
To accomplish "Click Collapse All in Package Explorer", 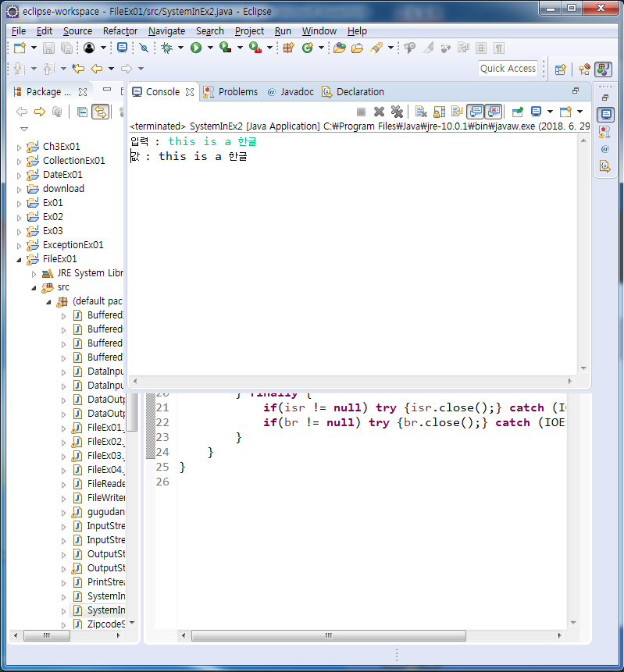I will click(x=82, y=112).
